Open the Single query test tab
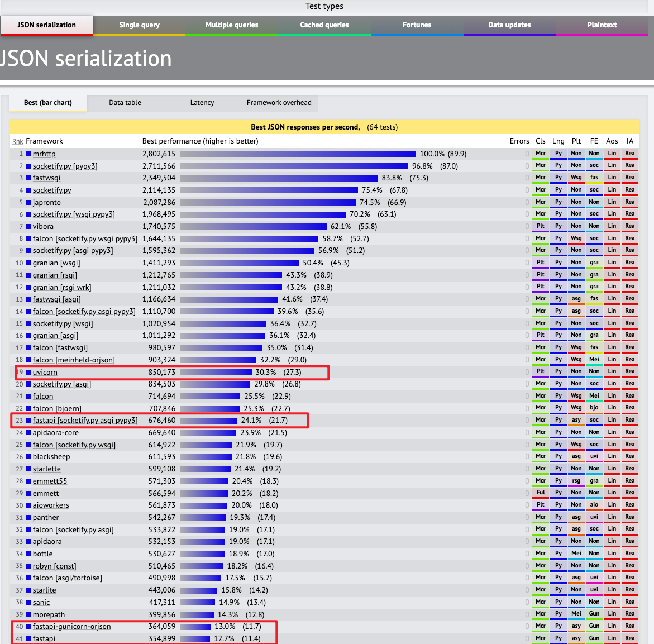The image size is (654, 644). [x=139, y=25]
